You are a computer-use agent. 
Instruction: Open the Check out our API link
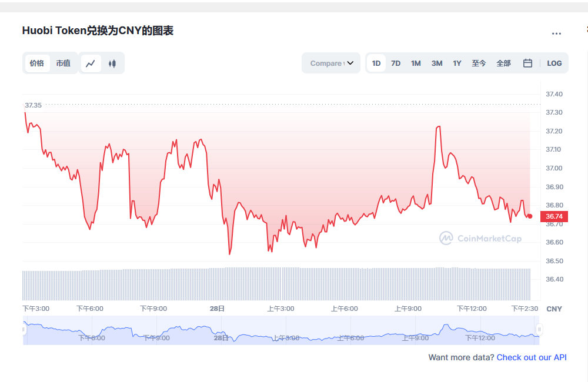point(532,357)
